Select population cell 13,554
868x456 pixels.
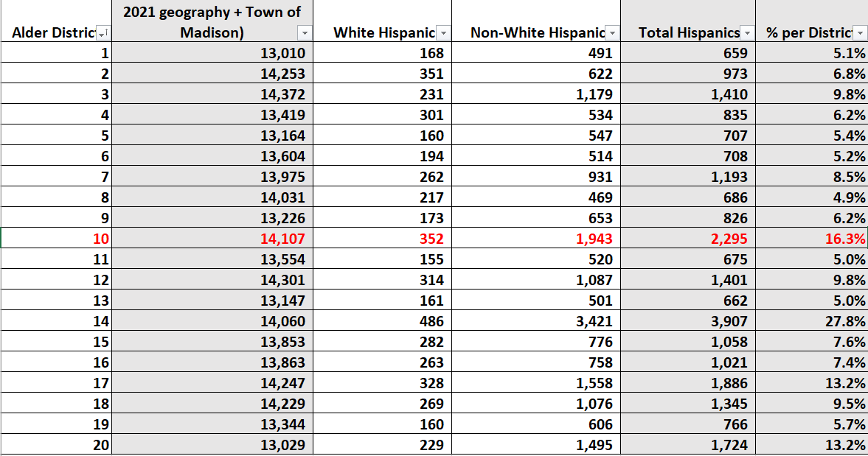point(212,259)
